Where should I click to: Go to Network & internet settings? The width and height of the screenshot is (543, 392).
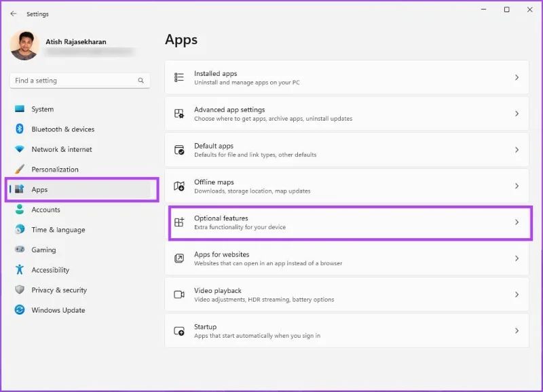click(62, 149)
